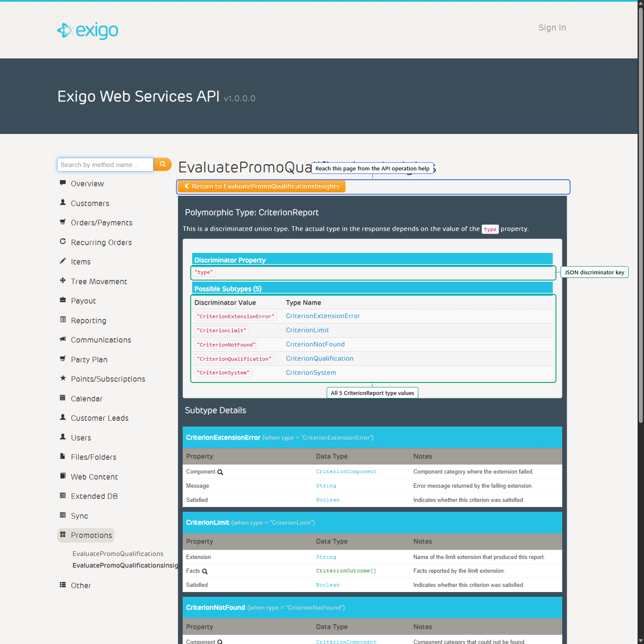Click the Files/Folders file icon

[63, 456]
